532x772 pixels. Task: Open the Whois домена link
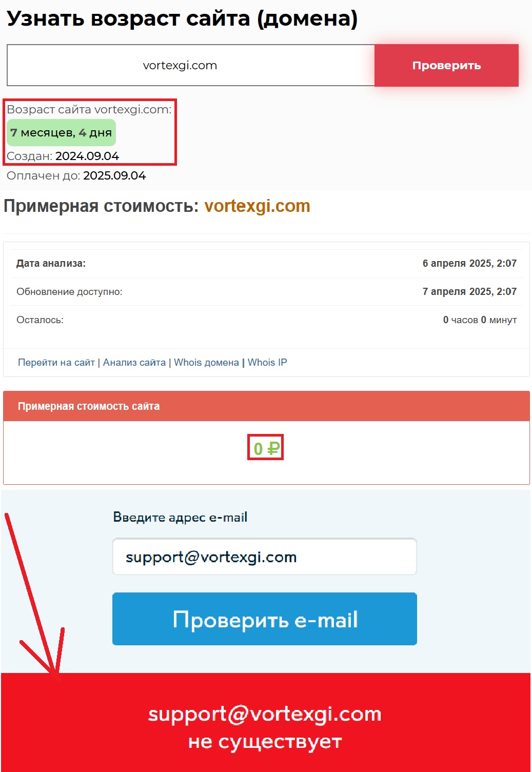tap(206, 363)
